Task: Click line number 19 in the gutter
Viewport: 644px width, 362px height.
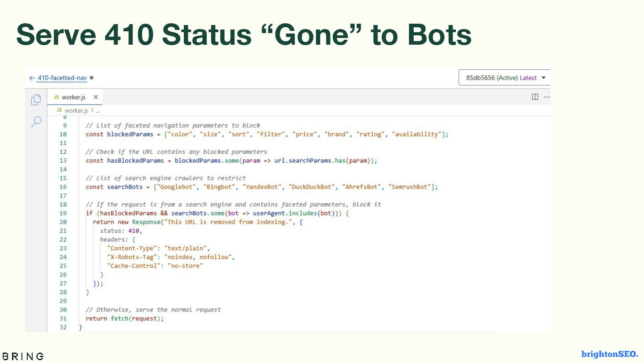Action: pyautogui.click(x=63, y=213)
